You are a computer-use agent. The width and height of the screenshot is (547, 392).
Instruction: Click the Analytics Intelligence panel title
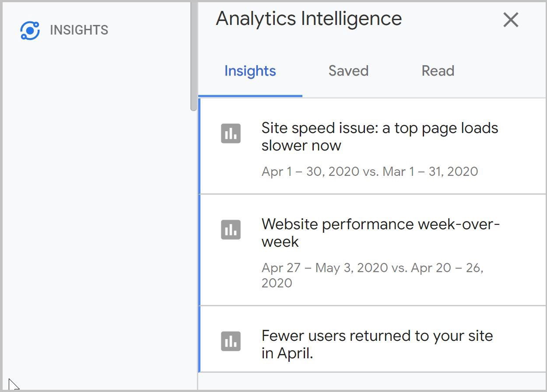308,18
